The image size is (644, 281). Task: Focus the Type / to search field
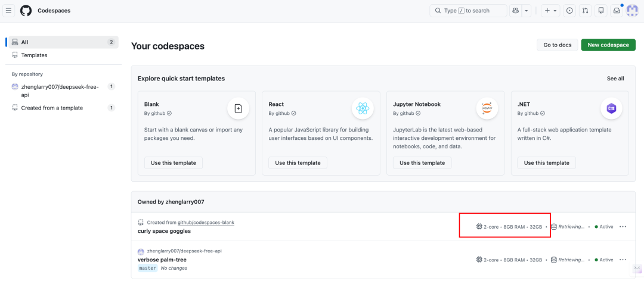468,11
